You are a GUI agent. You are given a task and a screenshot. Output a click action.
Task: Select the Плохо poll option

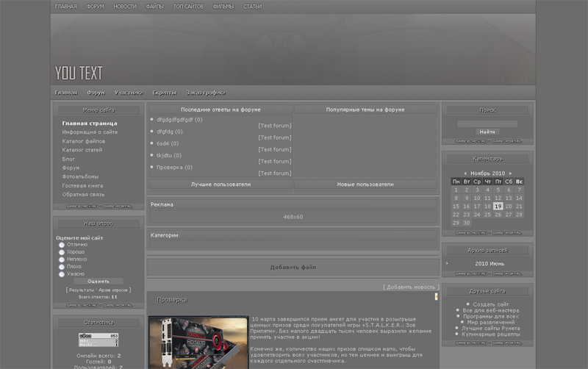62,267
